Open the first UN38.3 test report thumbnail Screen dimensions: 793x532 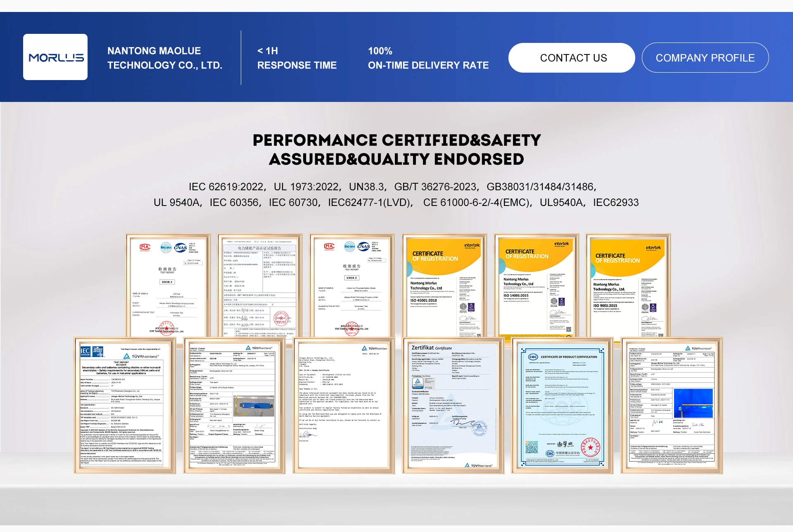[x=168, y=285]
